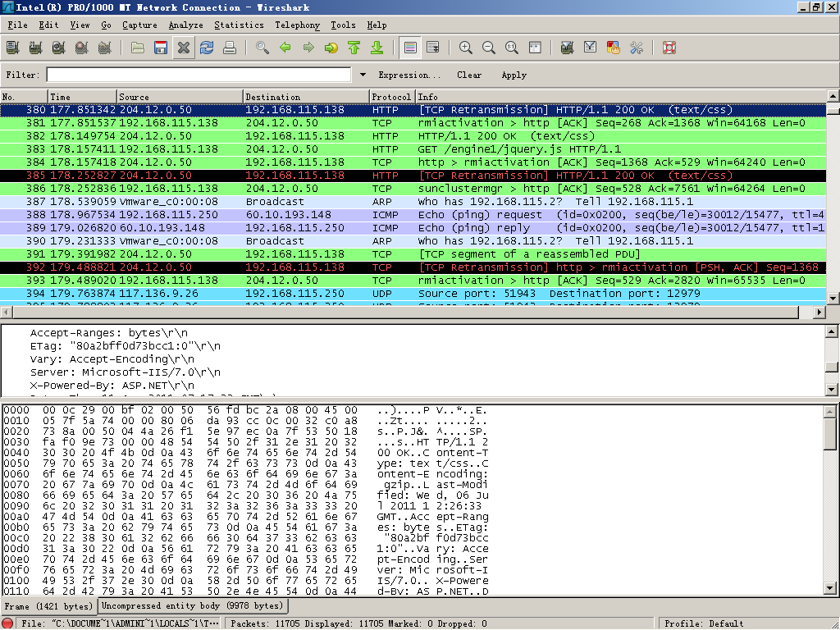Zoom out on packet text

coord(489,48)
